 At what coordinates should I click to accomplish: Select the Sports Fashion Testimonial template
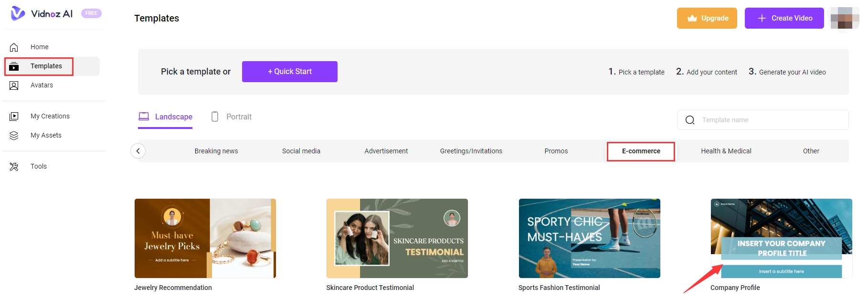coord(589,238)
